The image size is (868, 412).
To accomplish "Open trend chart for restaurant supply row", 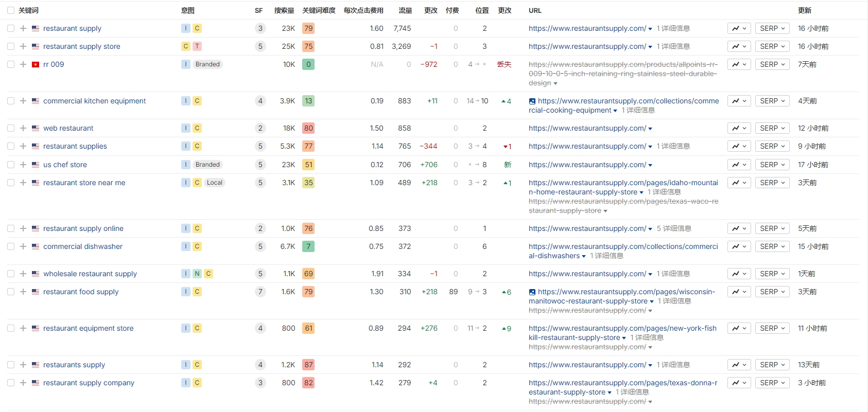I will 739,28.
